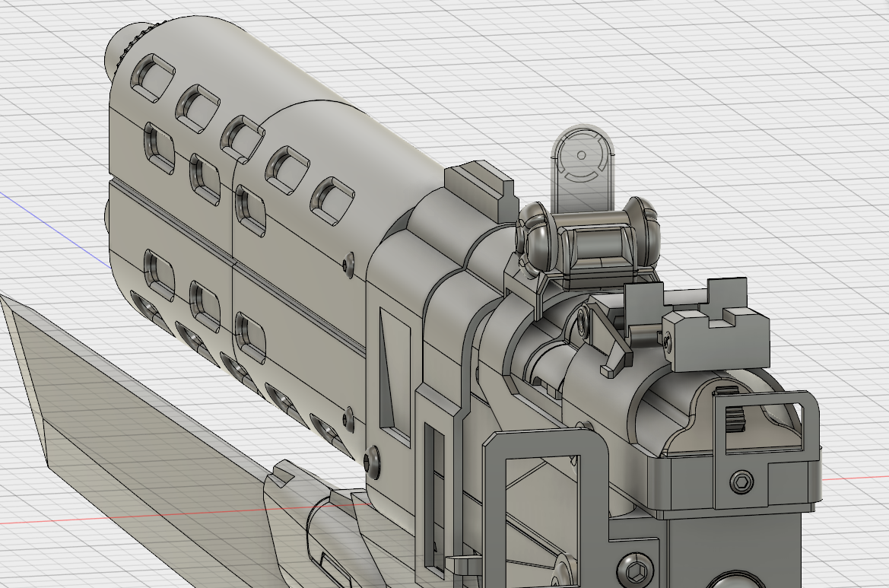
Task: Click the hex socket bolt on the right bracket
Action: (x=741, y=482)
